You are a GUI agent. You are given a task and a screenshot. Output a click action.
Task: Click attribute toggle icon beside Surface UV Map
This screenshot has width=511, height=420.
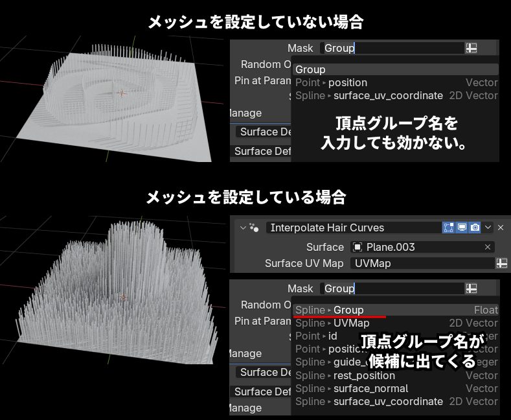501,263
